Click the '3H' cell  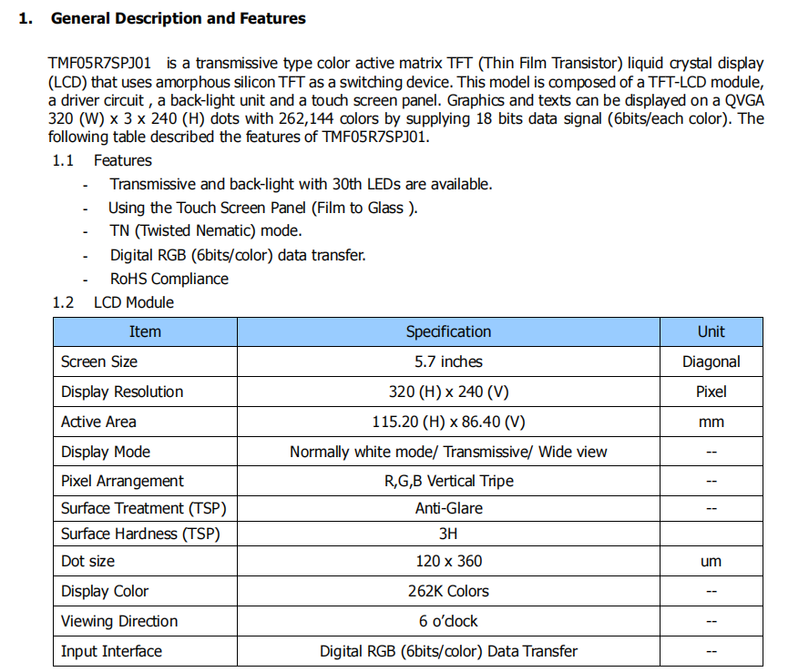click(448, 534)
